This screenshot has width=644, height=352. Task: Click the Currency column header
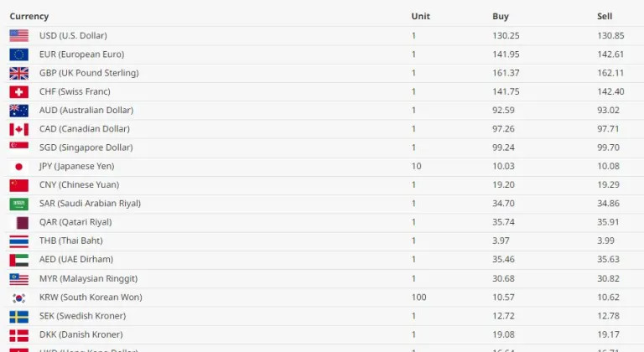pos(29,17)
